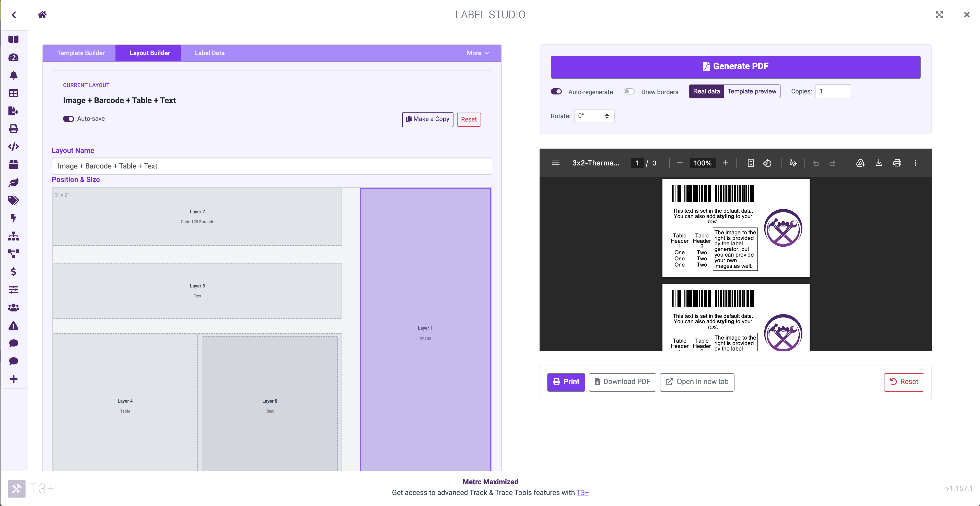Image resolution: width=980 pixels, height=506 pixels.
Task: Click the Copies number field
Action: (833, 92)
